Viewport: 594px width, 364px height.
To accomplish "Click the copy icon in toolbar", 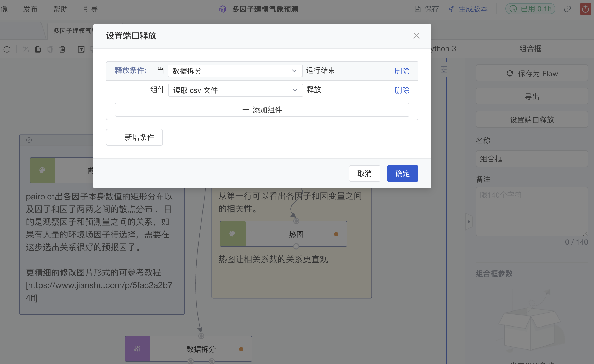I will point(38,49).
